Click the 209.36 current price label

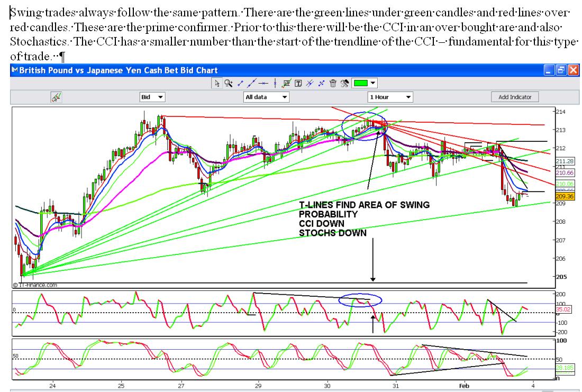(x=565, y=196)
